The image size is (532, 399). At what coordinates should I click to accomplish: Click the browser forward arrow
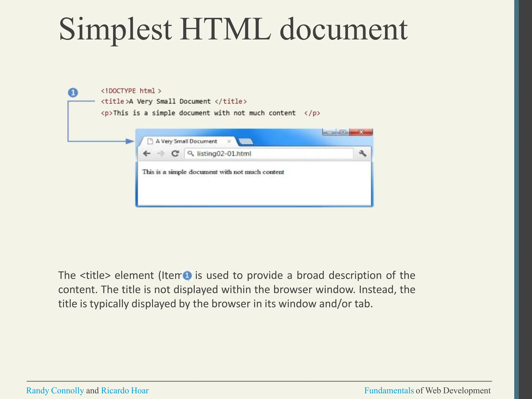pyautogui.click(x=161, y=154)
